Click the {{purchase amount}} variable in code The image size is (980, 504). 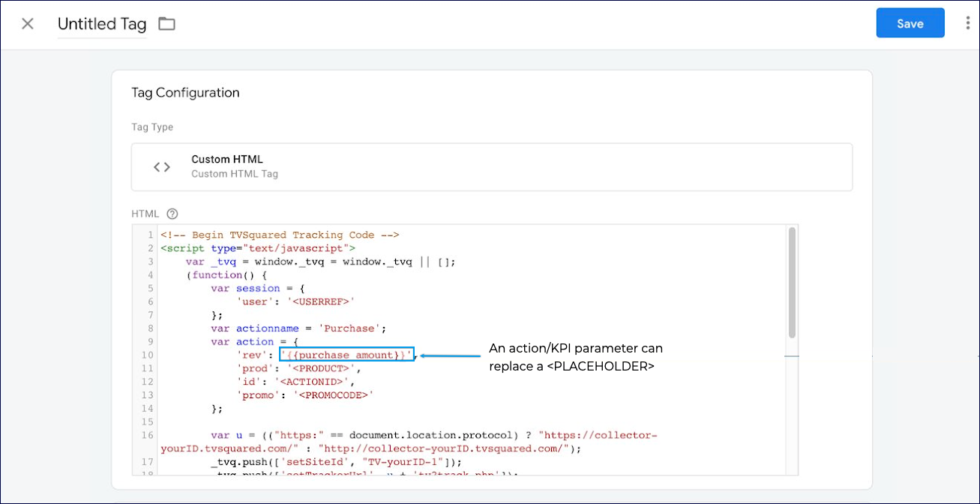point(346,355)
